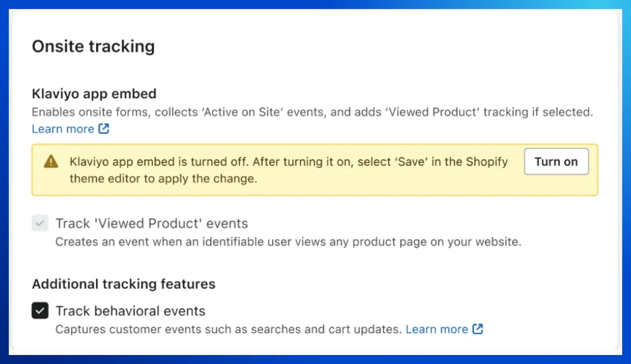Screen dimensions: 631x364
Task: Click "Creates an event when an identifiable user" description
Action: click(180, 242)
